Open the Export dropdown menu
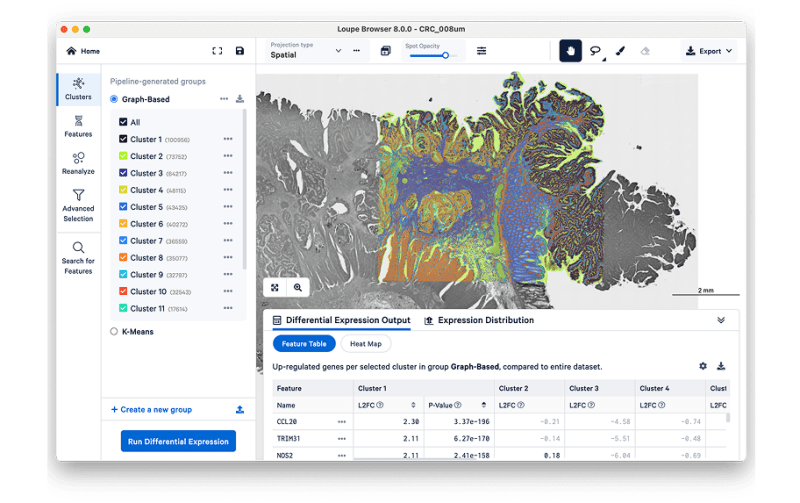The width and height of the screenshot is (800, 503). click(x=708, y=51)
